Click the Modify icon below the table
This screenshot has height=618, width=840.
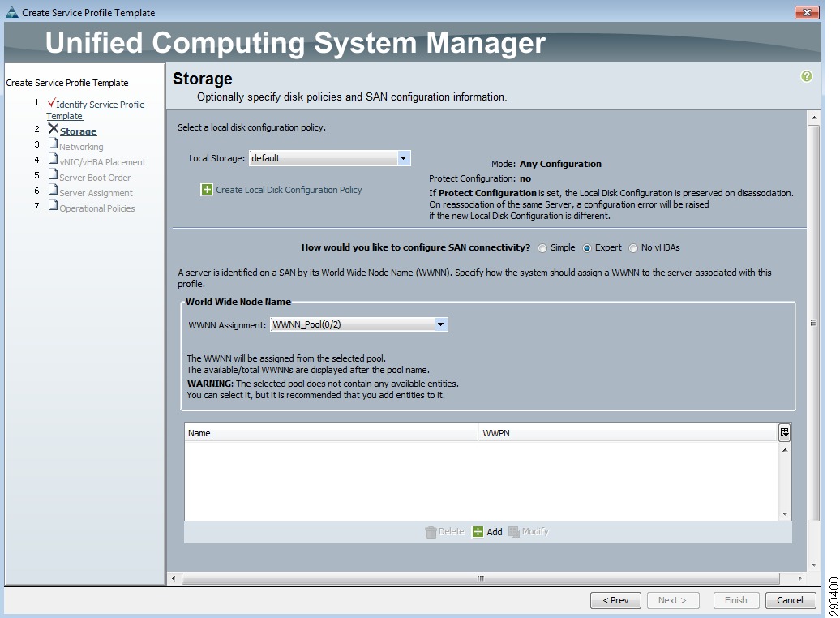pos(514,532)
